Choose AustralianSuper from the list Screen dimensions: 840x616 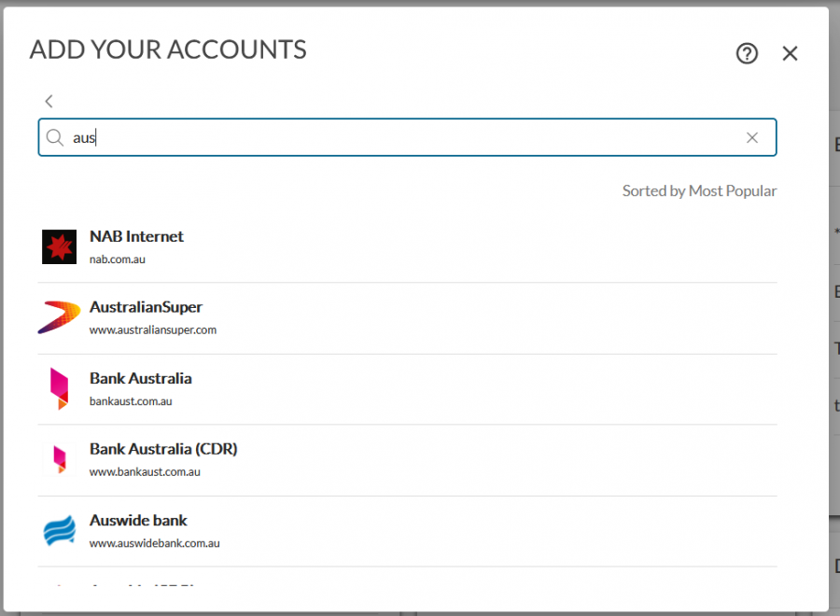tap(407, 318)
